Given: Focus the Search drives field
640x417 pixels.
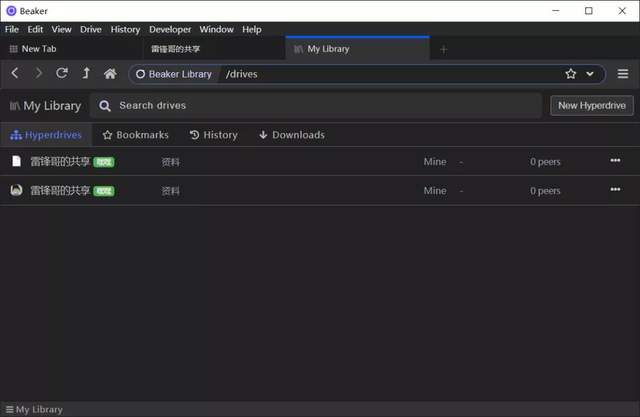Looking at the screenshot, I should click(316, 106).
